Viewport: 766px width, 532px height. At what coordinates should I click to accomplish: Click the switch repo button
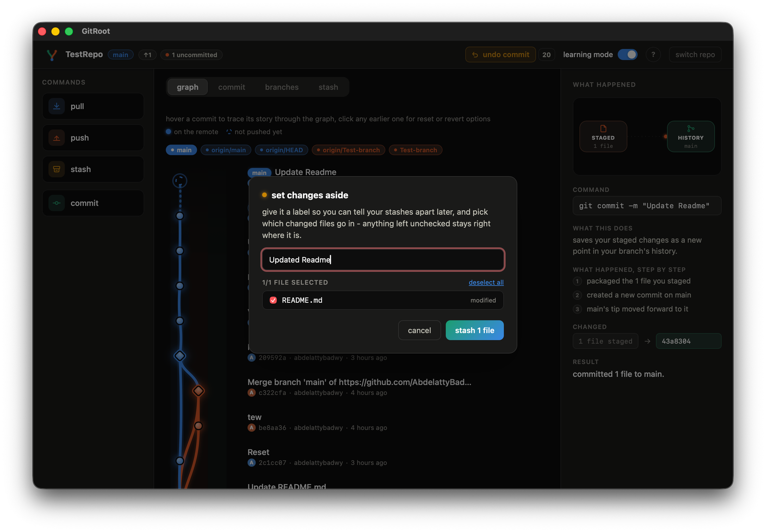coord(695,55)
